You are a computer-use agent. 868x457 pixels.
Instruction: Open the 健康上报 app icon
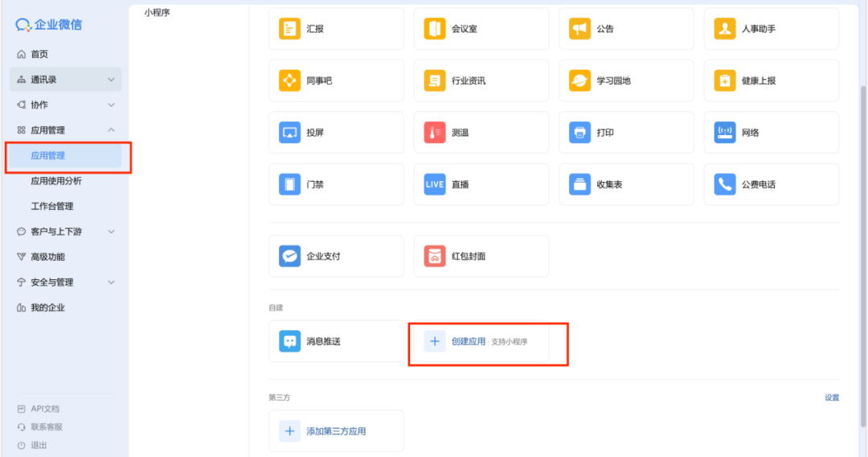coord(725,81)
